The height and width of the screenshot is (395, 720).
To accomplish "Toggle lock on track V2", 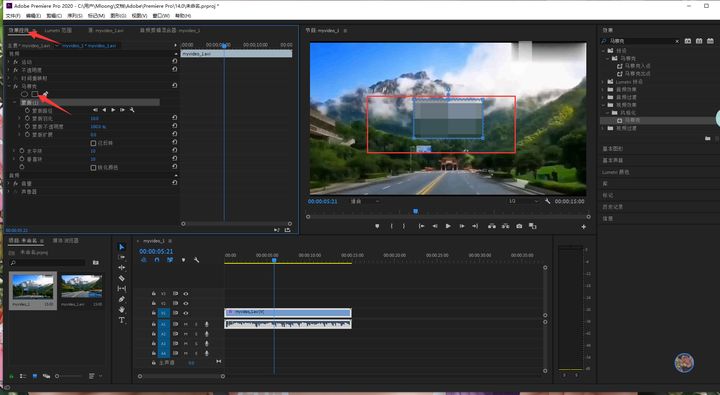I will pyautogui.click(x=154, y=304).
